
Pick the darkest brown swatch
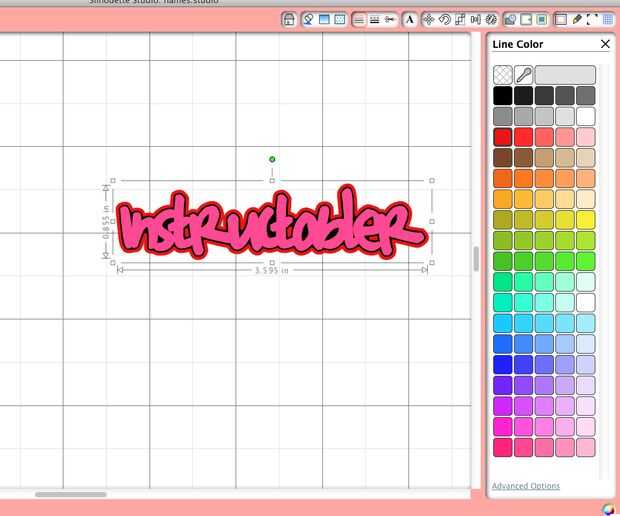pyautogui.click(x=503, y=157)
